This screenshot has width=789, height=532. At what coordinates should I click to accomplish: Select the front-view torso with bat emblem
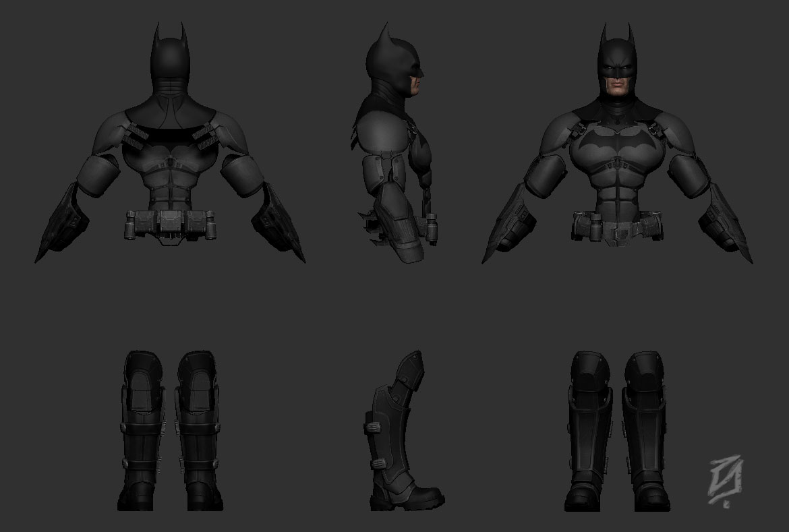pos(618,142)
